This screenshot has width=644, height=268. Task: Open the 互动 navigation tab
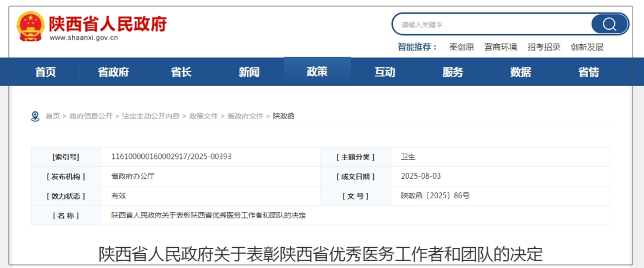[x=385, y=72]
